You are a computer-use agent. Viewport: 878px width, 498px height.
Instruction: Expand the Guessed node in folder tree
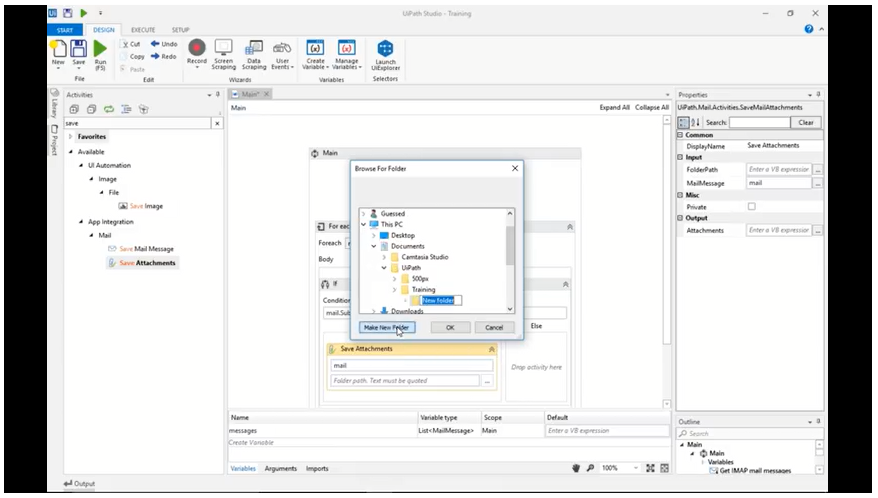point(363,214)
